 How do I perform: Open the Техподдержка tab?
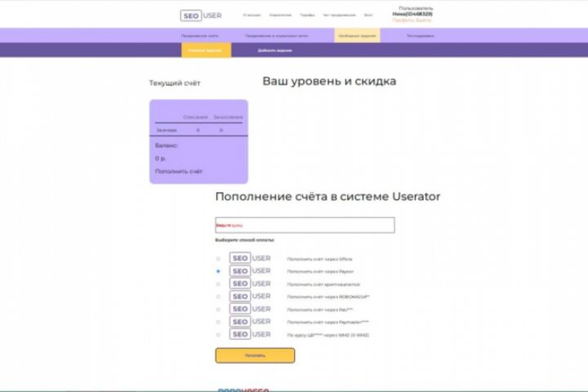tap(421, 36)
